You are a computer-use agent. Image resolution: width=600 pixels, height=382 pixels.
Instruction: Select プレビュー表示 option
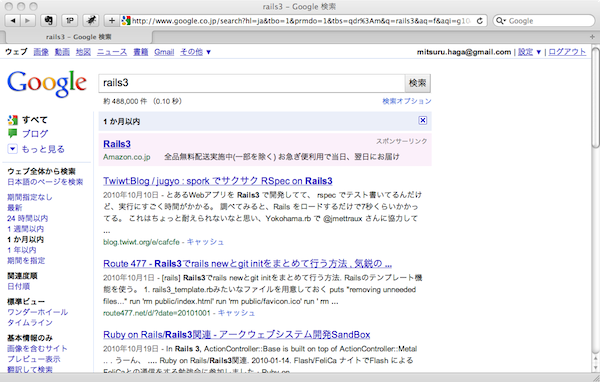(x=34, y=359)
